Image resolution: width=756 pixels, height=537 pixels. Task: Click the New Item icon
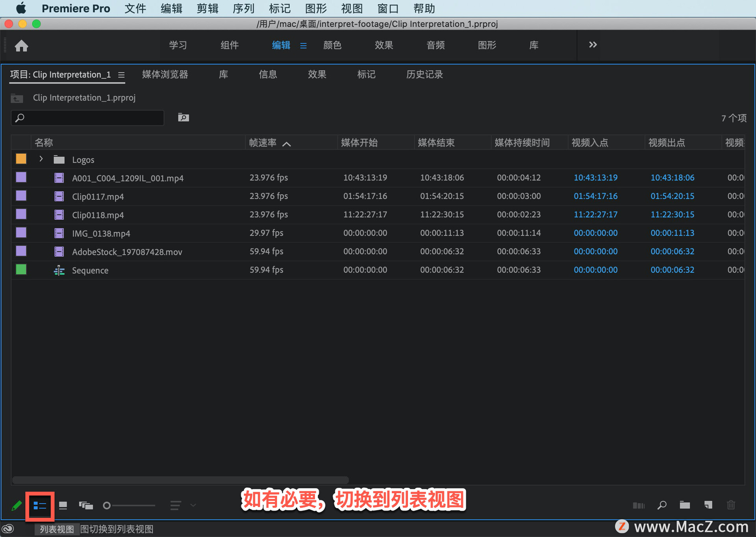708,505
